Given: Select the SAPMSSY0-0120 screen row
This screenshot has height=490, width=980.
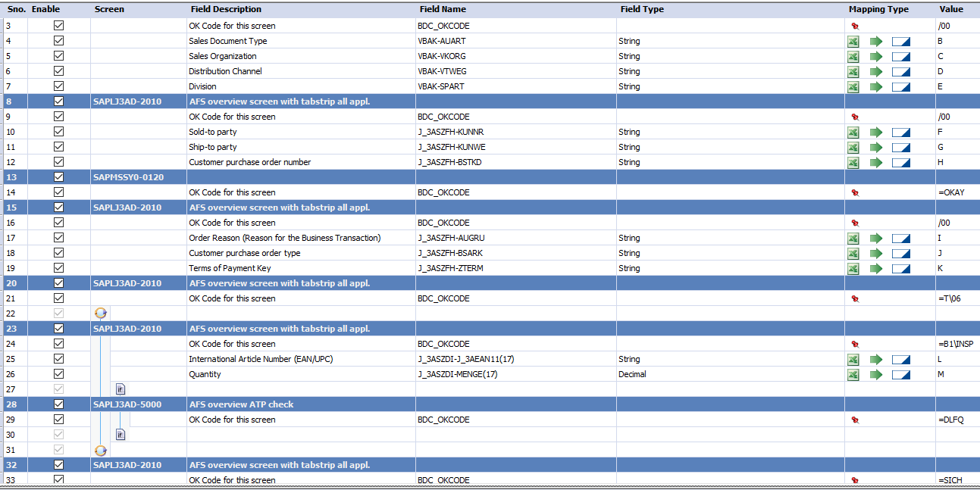Looking at the screenshot, I should [x=490, y=177].
